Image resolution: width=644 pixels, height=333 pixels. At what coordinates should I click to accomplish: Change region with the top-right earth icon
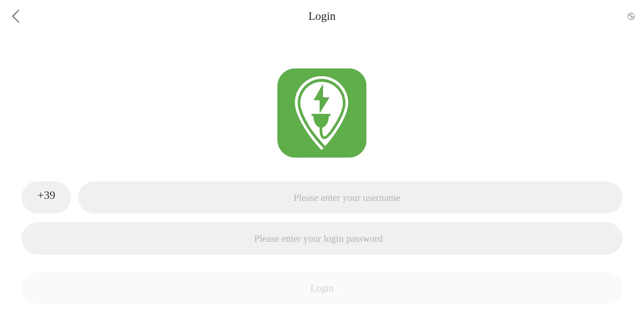click(x=631, y=16)
